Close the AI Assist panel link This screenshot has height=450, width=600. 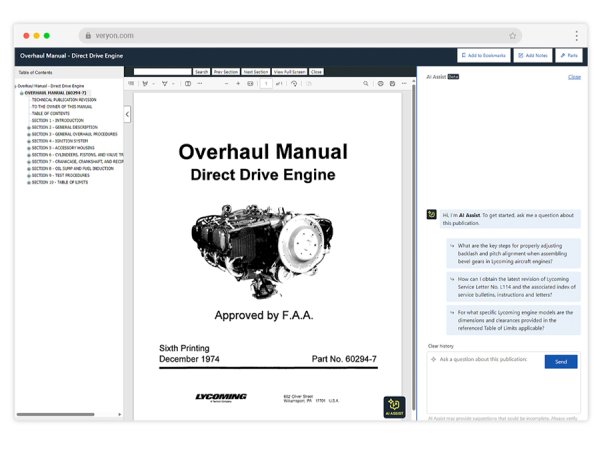574,76
